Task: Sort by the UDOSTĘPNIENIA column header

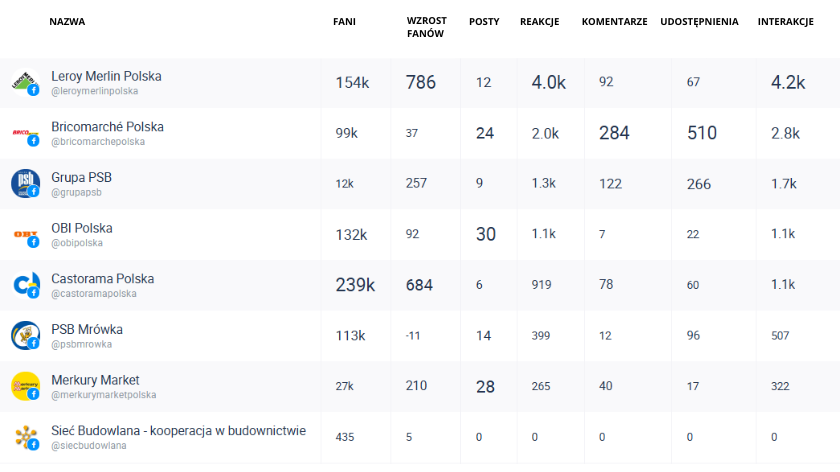Action: coord(699,21)
